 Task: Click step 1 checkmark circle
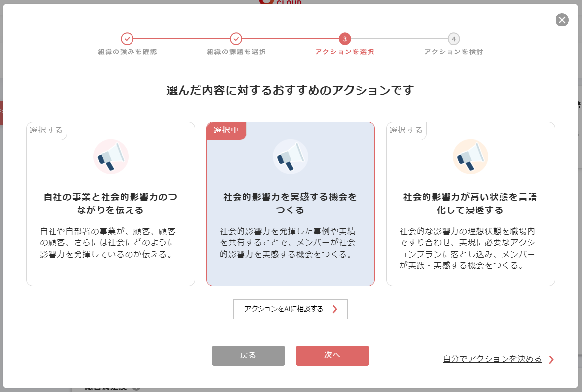(127, 39)
